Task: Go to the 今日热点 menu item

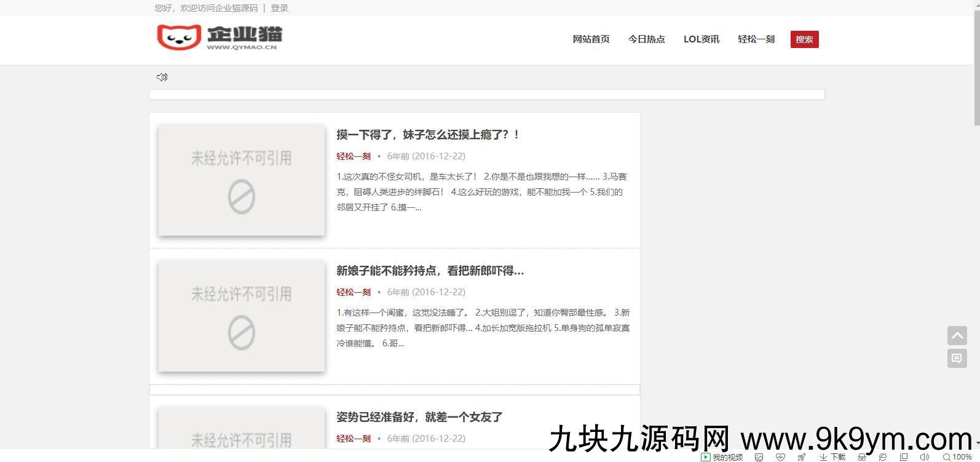Action: [646, 39]
